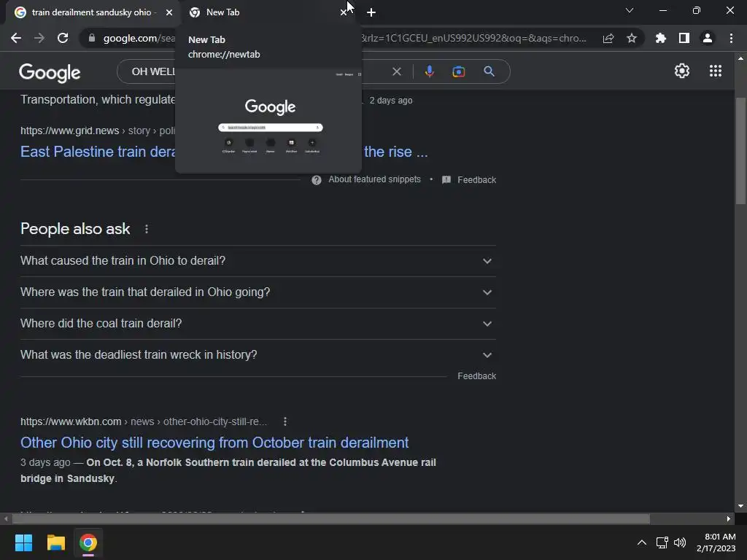Share this page via address bar icon
This screenshot has height=560, width=747.
coord(608,38)
